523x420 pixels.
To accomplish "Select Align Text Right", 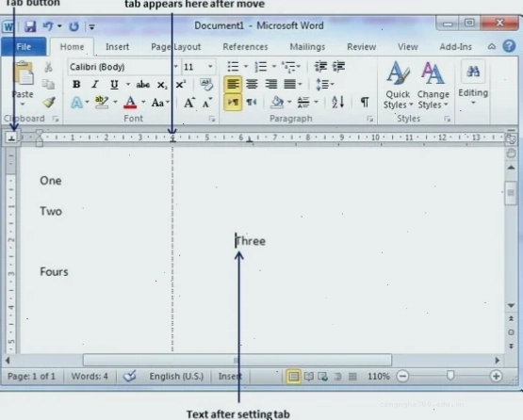I will 270,85.
